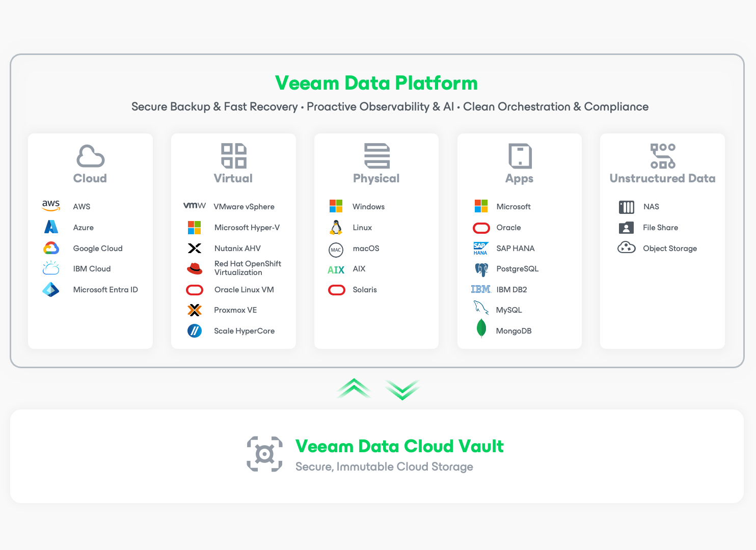Click the Physical server stack icon
The image size is (756, 550).
[377, 156]
